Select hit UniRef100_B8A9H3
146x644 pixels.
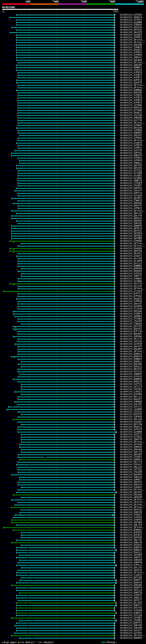click(131, 271)
